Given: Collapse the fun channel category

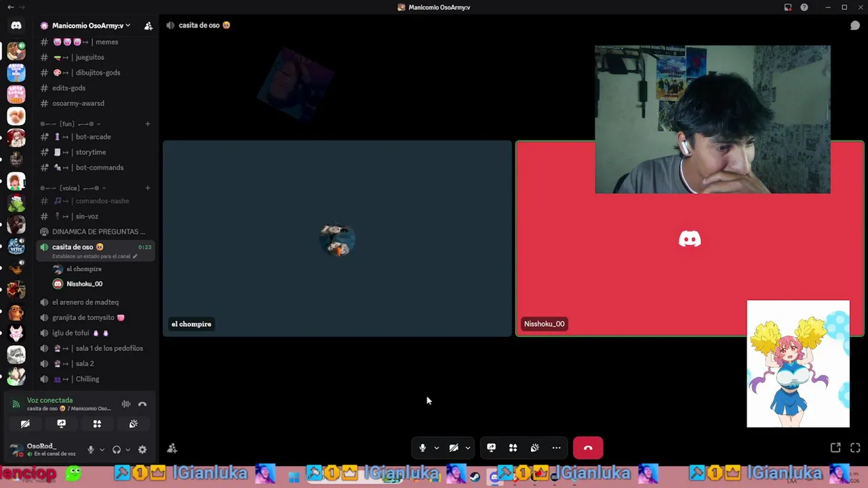Looking at the screenshot, I should click(x=70, y=124).
